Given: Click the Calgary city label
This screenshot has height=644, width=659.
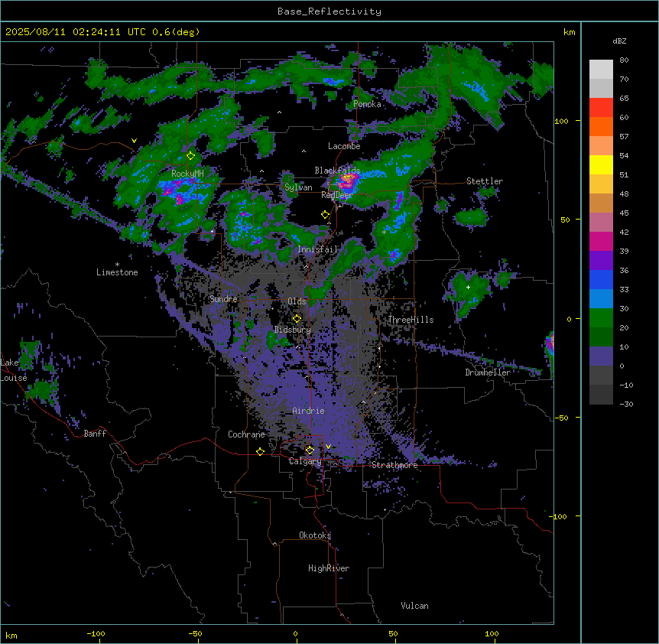Looking at the screenshot, I should tap(305, 461).
